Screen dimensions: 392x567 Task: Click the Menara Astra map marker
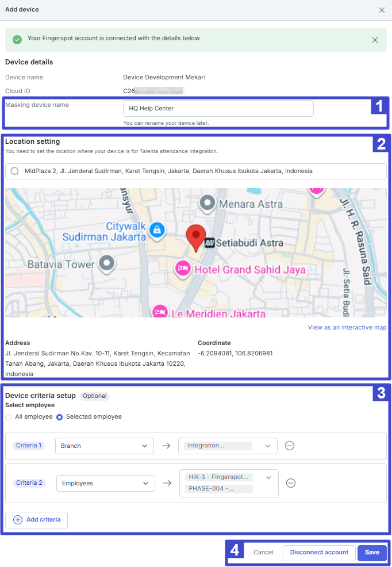pyautogui.click(x=207, y=203)
